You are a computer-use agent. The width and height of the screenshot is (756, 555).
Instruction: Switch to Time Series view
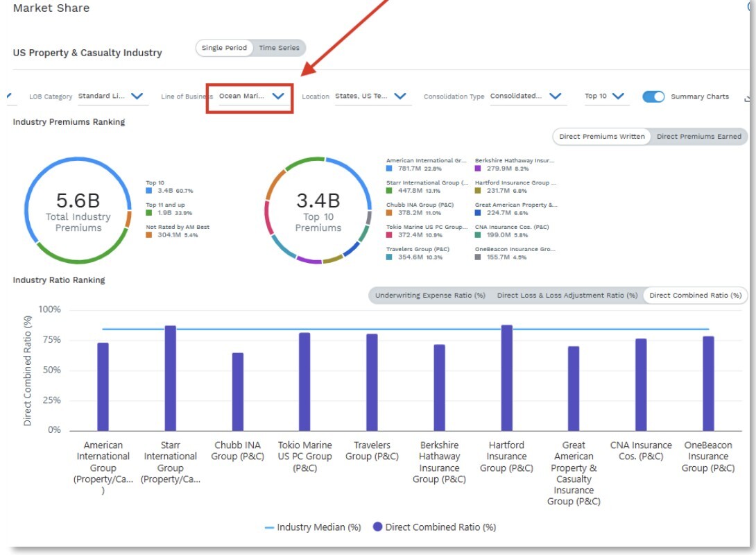click(279, 48)
